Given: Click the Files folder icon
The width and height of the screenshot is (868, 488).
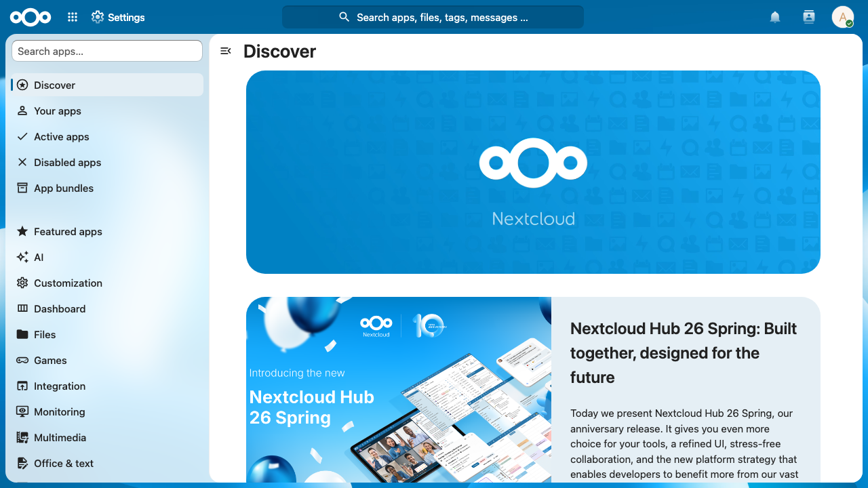Looking at the screenshot, I should pos(22,334).
